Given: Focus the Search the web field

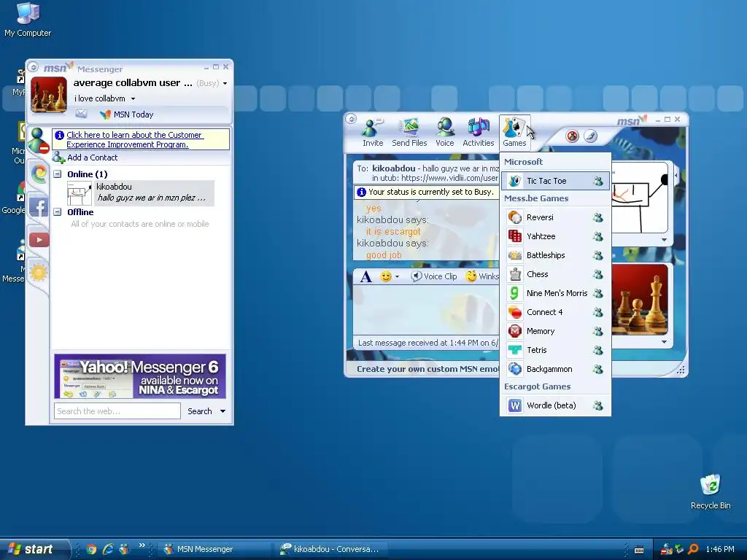Looking at the screenshot, I should coord(117,411).
